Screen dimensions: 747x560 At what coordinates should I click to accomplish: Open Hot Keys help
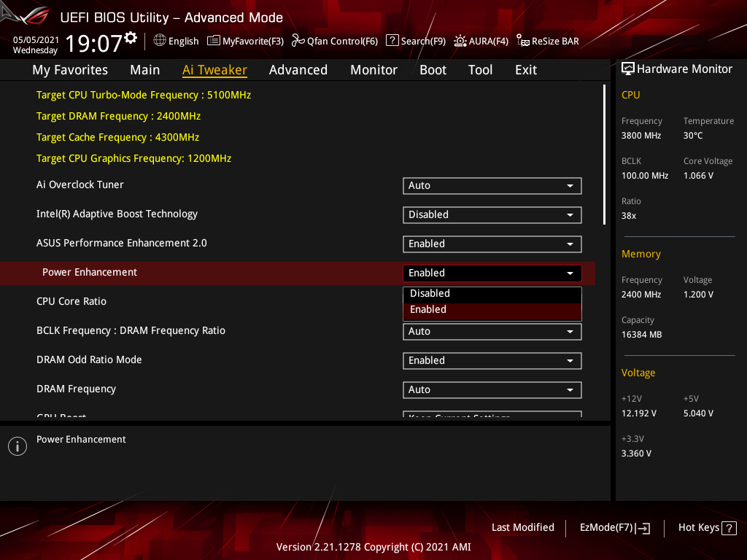[x=698, y=528]
